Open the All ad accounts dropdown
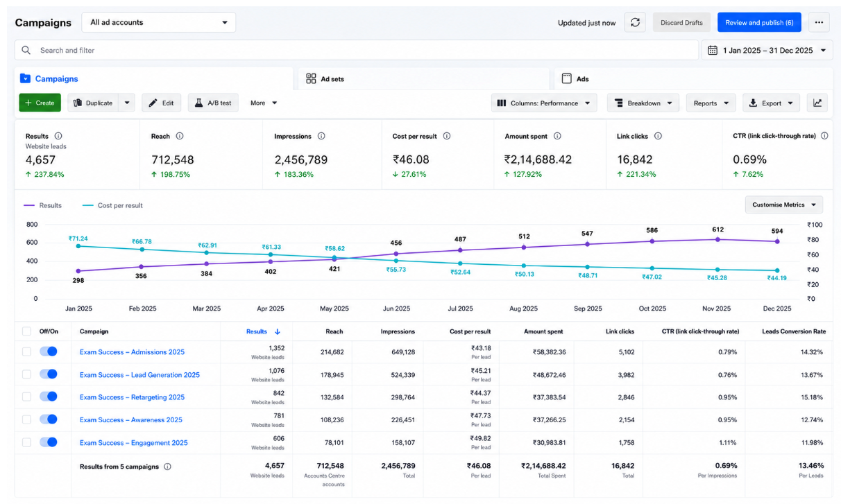Screen dimensions: 841x504 (158, 22)
